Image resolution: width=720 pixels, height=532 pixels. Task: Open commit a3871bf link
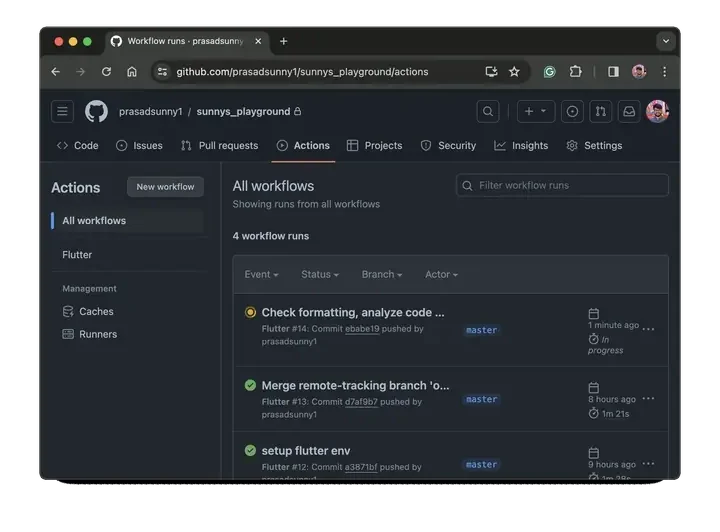(361, 467)
